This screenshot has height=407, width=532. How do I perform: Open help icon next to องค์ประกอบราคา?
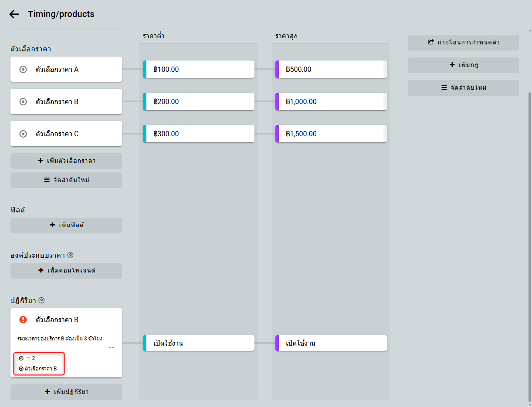click(x=71, y=255)
